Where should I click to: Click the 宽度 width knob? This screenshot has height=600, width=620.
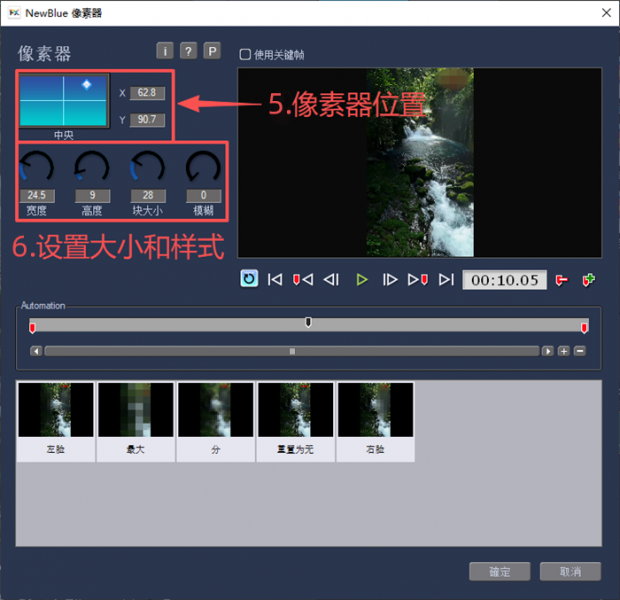click(x=36, y=168)
